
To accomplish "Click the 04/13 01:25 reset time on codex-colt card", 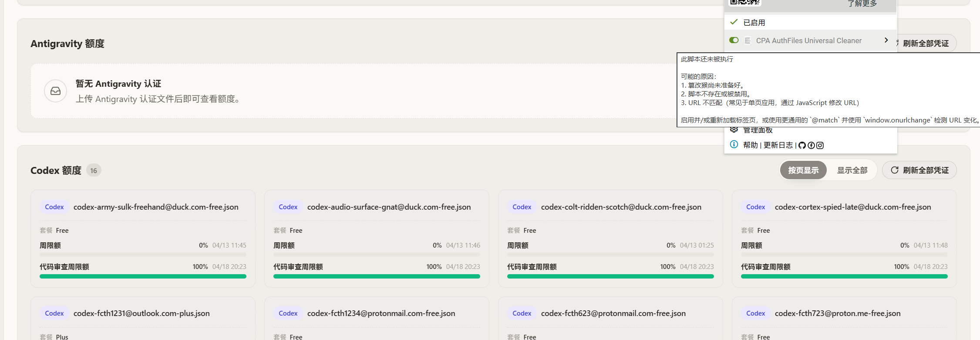I will coord(697,245).
